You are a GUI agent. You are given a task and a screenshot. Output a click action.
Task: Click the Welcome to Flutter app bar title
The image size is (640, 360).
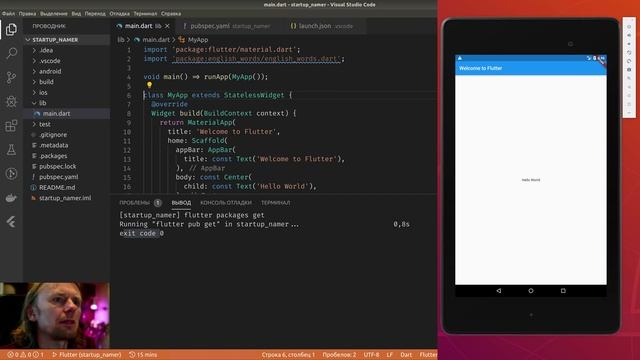coord(480,68)
